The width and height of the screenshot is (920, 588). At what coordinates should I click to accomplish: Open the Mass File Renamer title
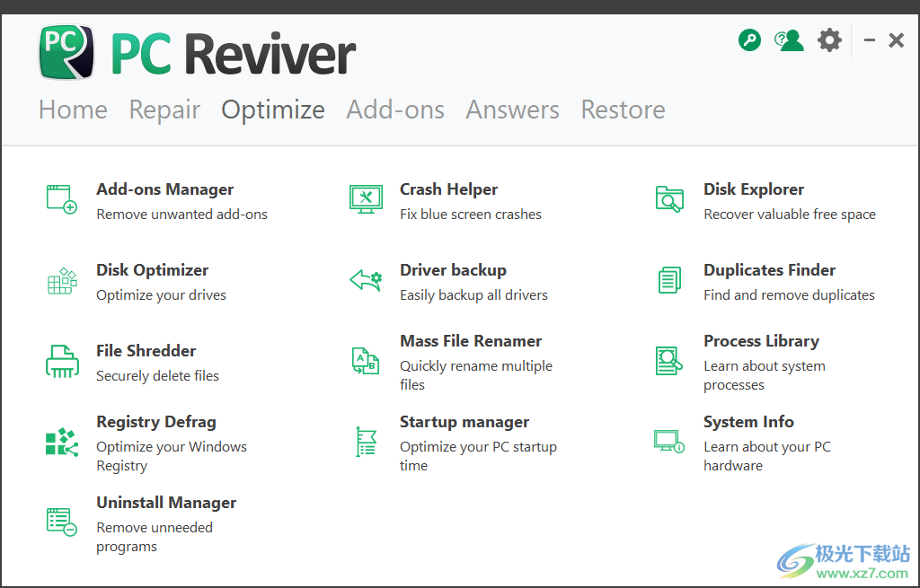coord(471,341)
